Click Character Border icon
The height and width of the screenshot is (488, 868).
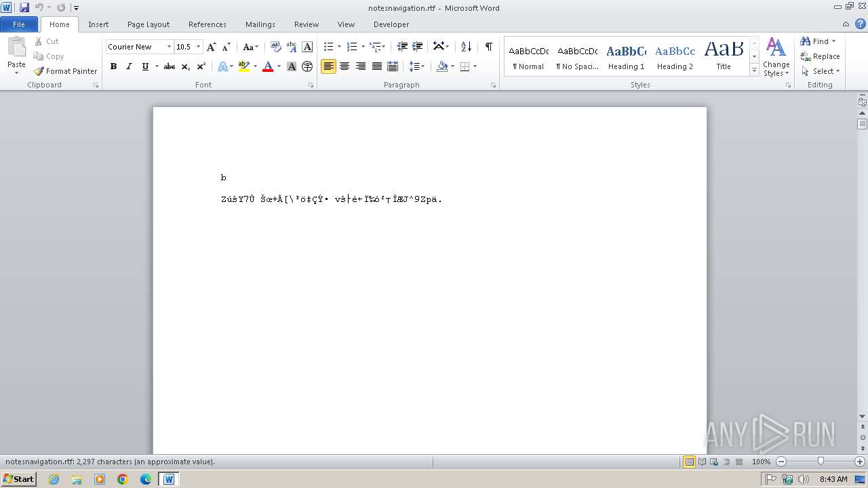307,47
